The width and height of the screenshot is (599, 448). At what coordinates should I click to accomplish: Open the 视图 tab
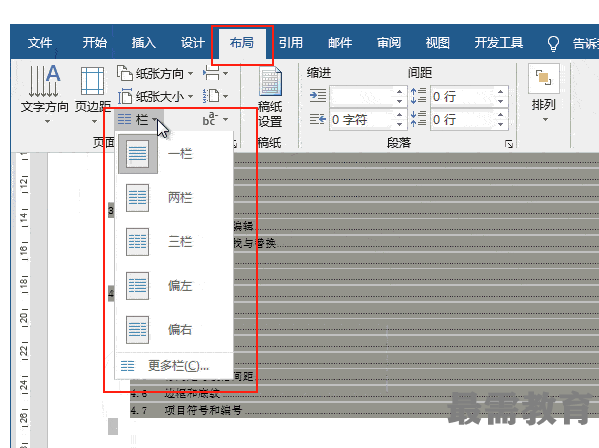438,42
